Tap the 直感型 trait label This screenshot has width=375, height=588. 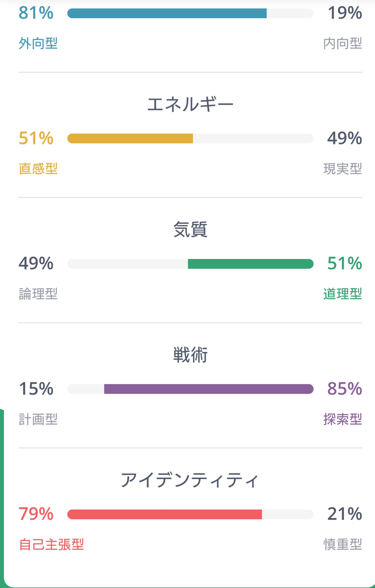(38, 169)
